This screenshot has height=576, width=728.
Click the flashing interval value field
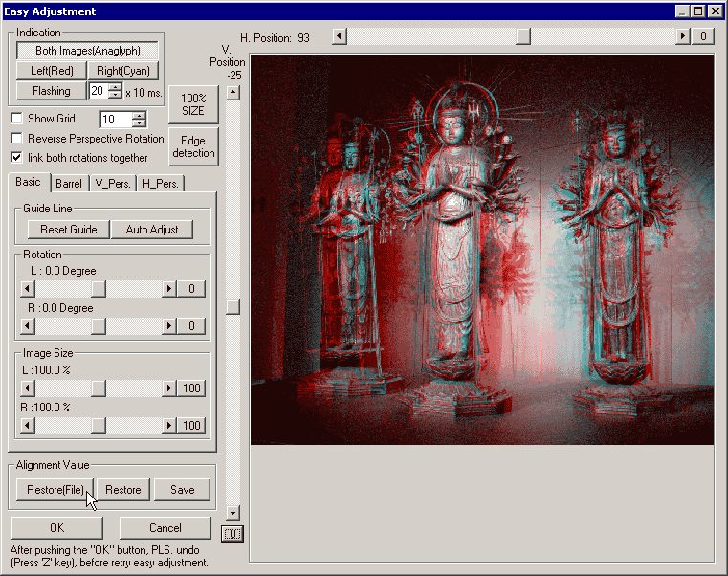[x=99, y=91]
